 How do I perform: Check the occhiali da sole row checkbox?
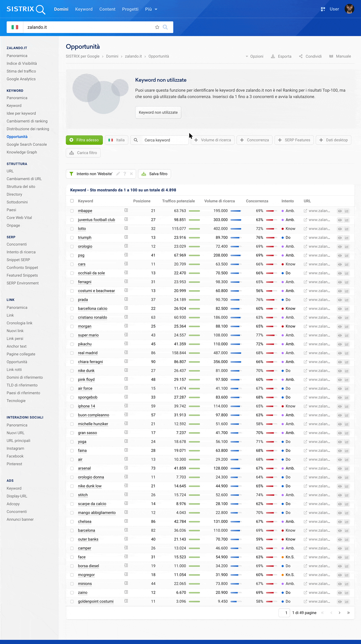pyautogui.click(x=72, y=273)
